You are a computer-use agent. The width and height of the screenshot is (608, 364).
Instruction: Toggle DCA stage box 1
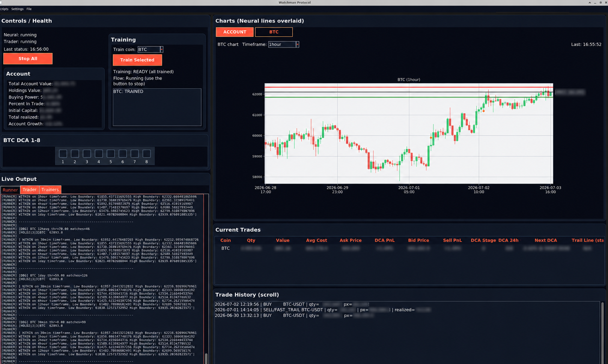click(63, 154)
